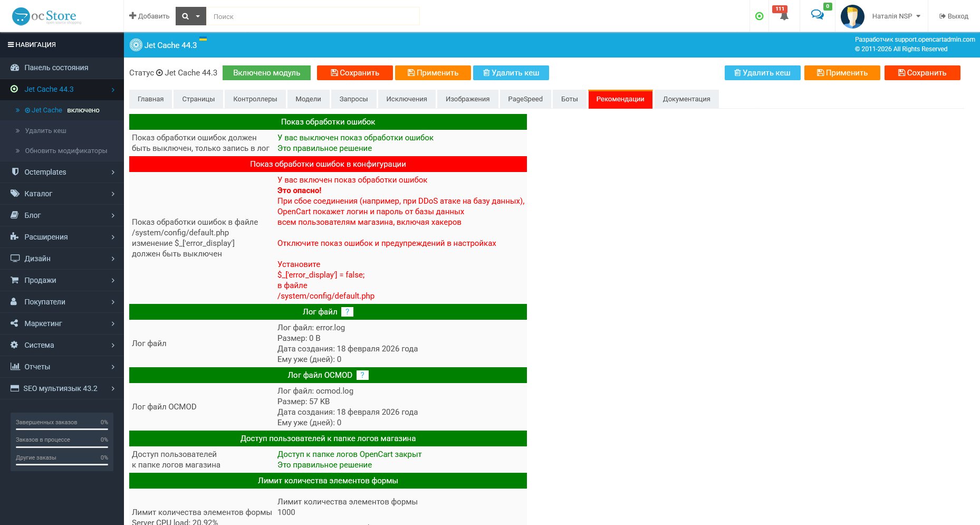Expand the Блог menu
980x525 pixels.
pyautogui.click(x=62, y=215)
